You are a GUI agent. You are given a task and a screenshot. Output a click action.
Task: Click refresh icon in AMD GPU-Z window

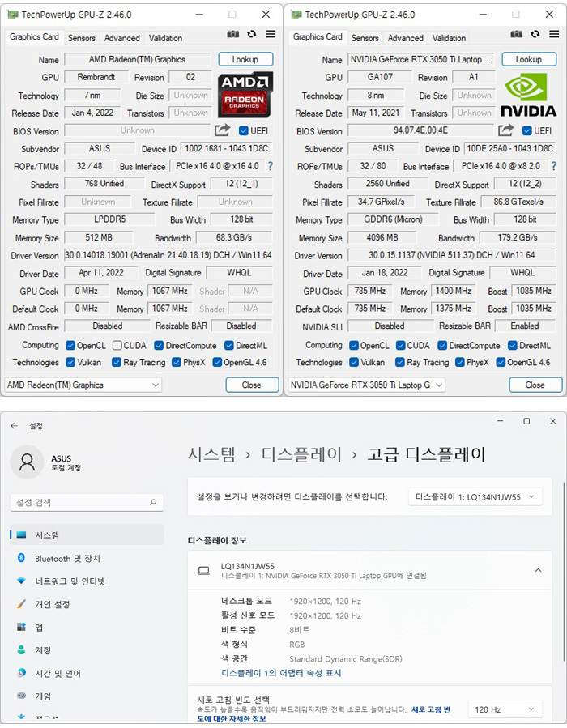pos(252,34)
